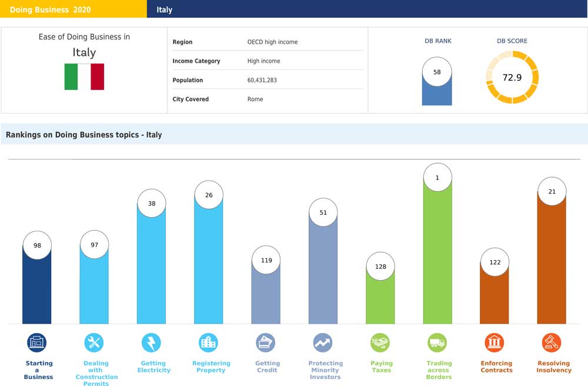Select the rank 119 circle on the chart
Image resolution: width=588 pixels, height=386 pixels.
pyautogui.click(x=266, y=260)
